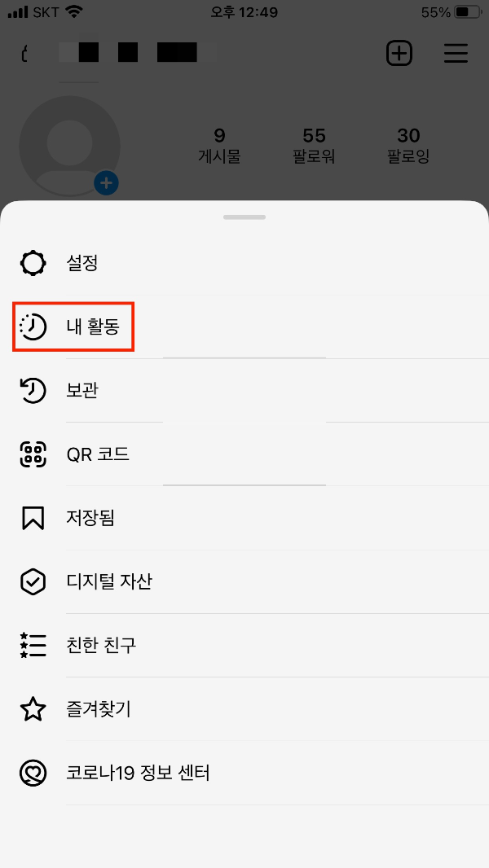Open the create new post plus icon
489x868 pixels.
pyautogui.click(x=399, y=54)
